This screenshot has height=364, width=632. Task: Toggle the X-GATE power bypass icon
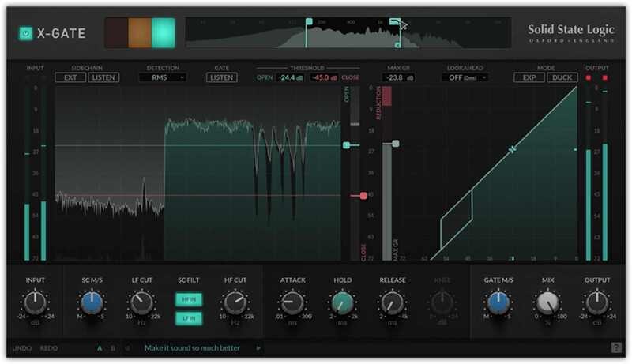26,33
